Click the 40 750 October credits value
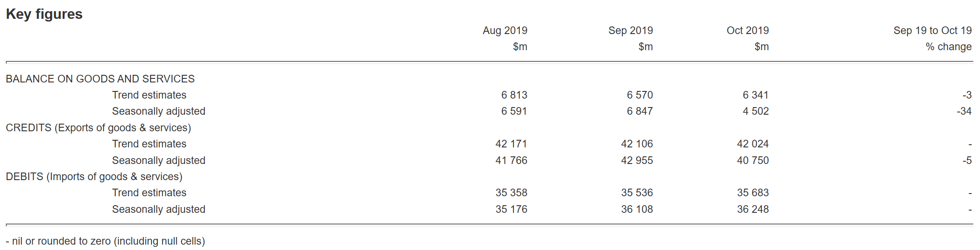Image resolution: width=980 pixels, height=250 pixels. [x=753, y=160]
